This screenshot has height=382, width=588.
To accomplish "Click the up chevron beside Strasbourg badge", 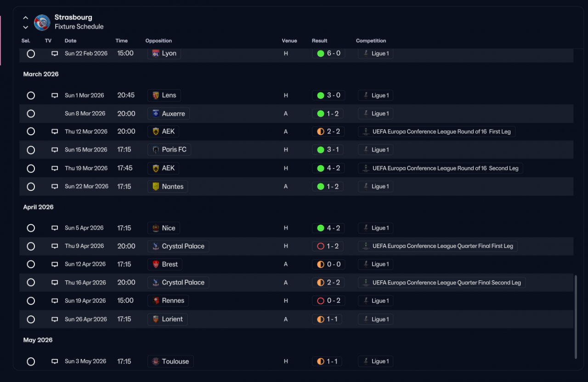I will coord(26,18).
